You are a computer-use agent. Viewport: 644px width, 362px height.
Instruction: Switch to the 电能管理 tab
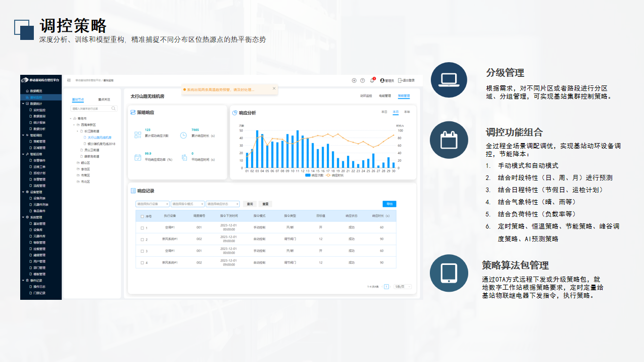pos(384,96)
